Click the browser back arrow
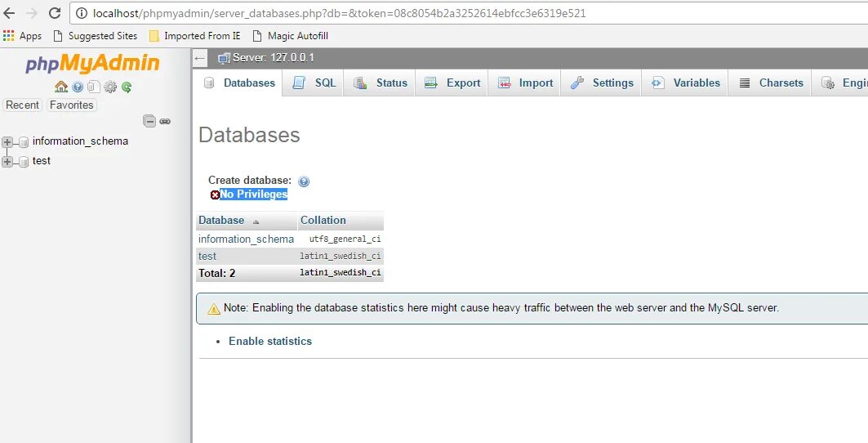Image resolution: width=868 pixels, height=443 pixels. 10,13
